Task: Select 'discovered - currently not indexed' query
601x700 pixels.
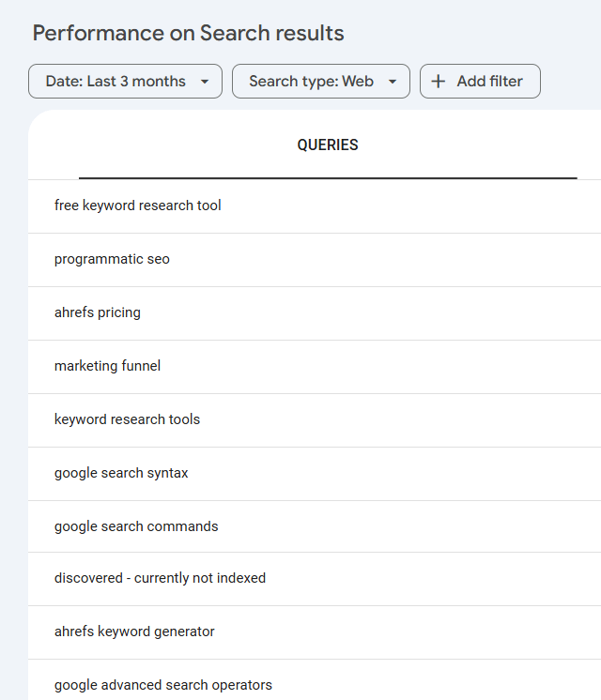Action: point(160,578)
